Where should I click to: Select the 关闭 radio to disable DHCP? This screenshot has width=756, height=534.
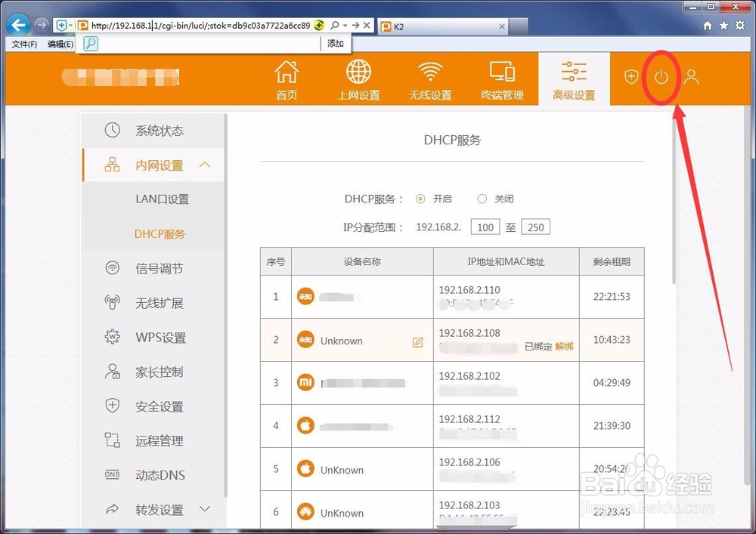click(x=482, y=199)
